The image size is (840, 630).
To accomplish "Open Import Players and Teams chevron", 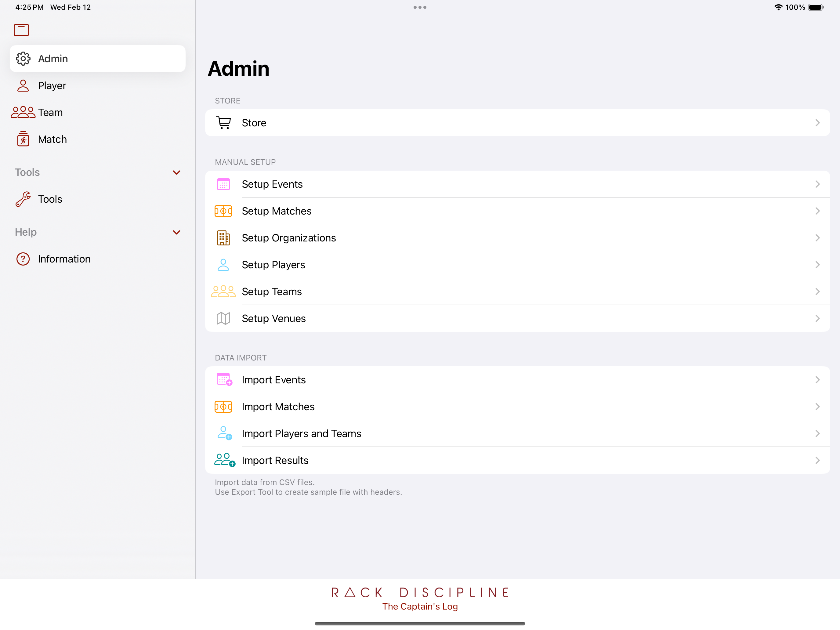I will 818,433.
